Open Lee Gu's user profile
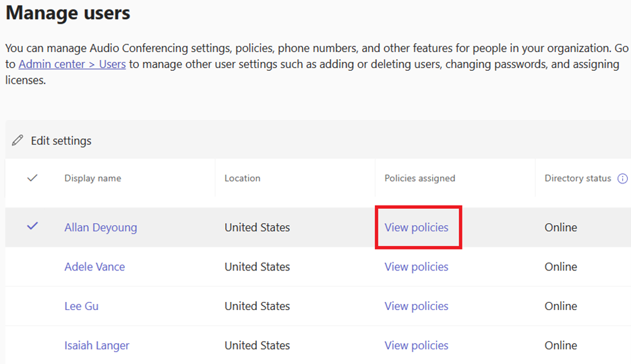The image size is (631, 364). click(82, 306)
